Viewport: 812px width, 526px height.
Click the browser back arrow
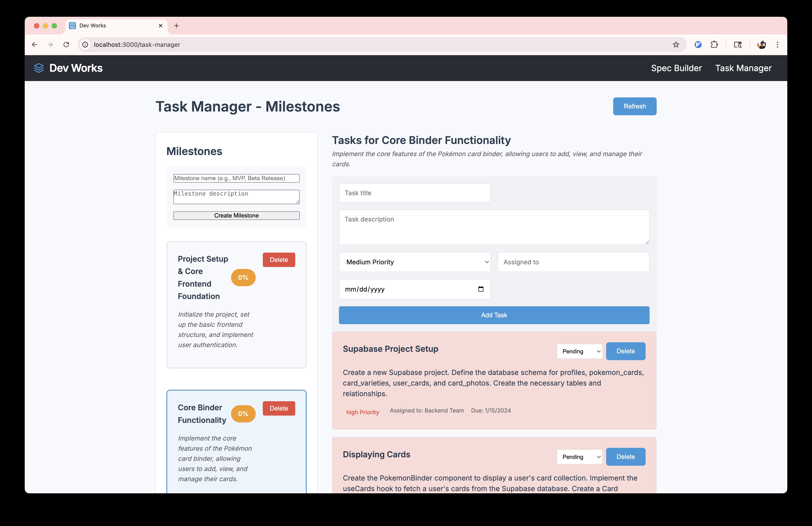34,44
